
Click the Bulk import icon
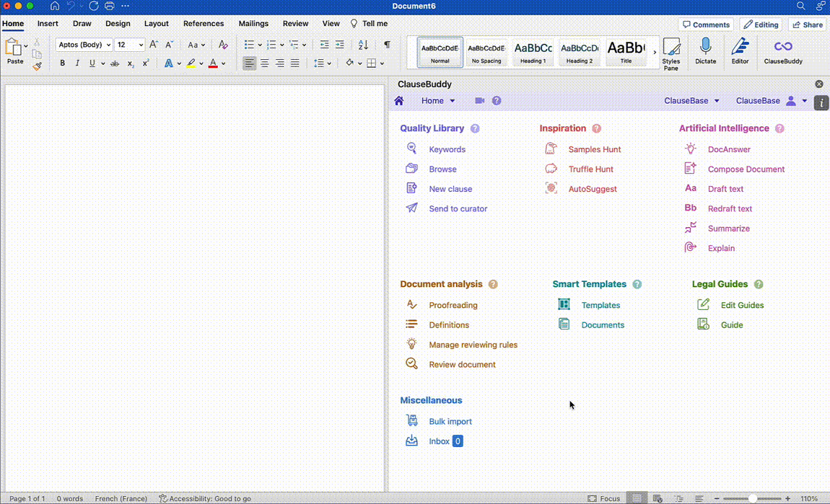tap(411, 420)
